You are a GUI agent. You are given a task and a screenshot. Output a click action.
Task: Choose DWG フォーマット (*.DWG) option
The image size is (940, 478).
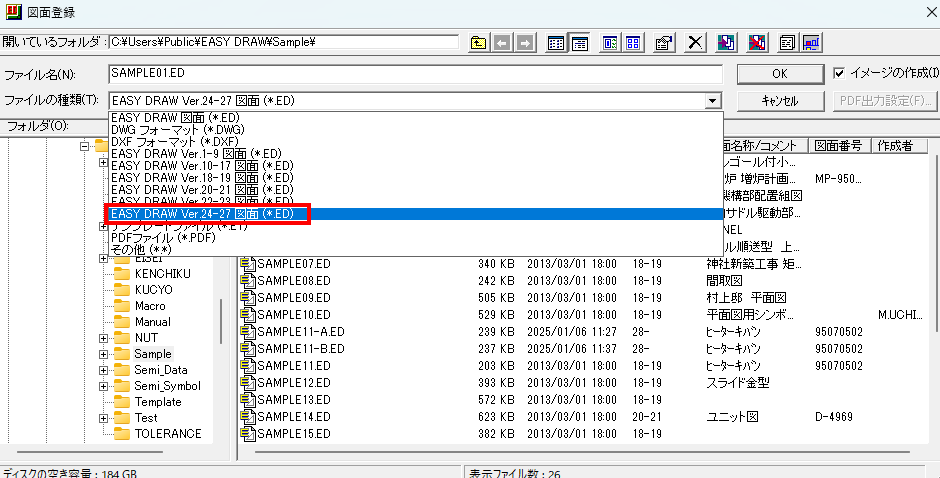pyautogui.click(x=415, y=130)
